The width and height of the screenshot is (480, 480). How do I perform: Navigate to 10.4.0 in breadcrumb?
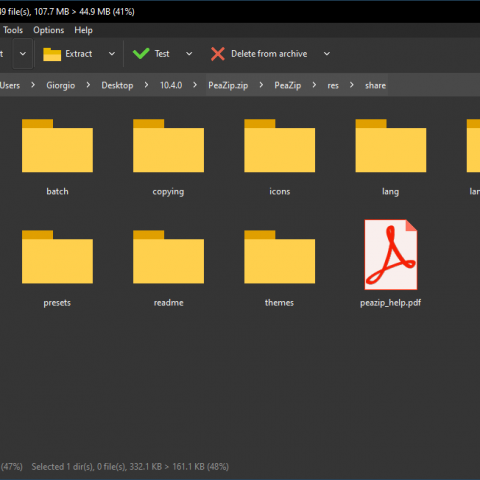coord(171,85)
